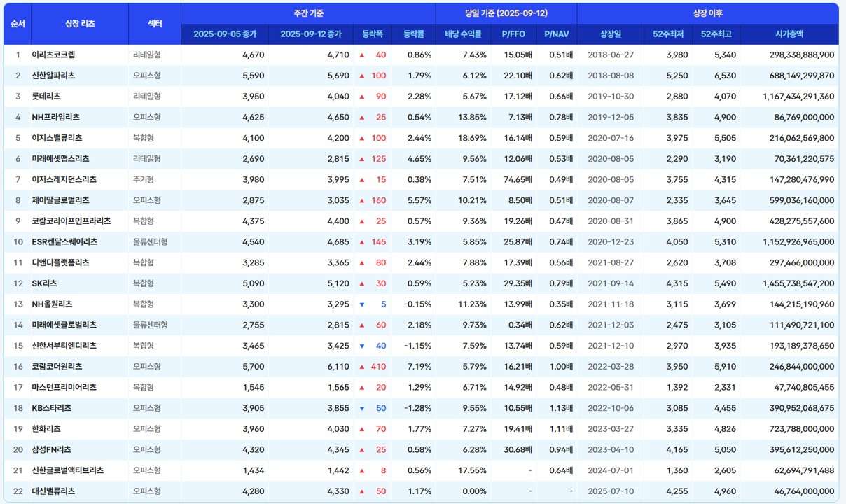Click the red up arrow in the 롯데리츠 row
The width and height of the screenshot is (846, 504).
click(362, 97)
